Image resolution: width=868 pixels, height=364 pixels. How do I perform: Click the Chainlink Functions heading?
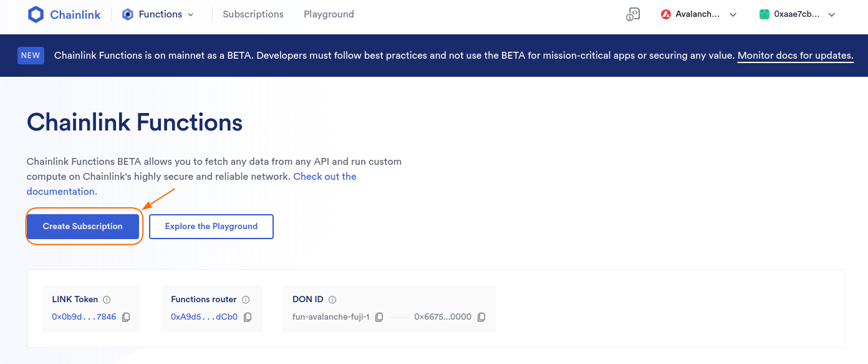tap(135, 122)
